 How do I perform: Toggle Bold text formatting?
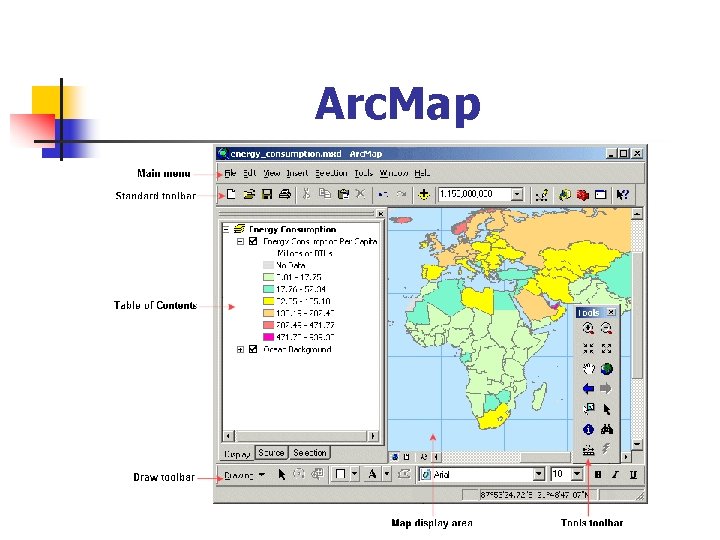(x=598, y=474)
